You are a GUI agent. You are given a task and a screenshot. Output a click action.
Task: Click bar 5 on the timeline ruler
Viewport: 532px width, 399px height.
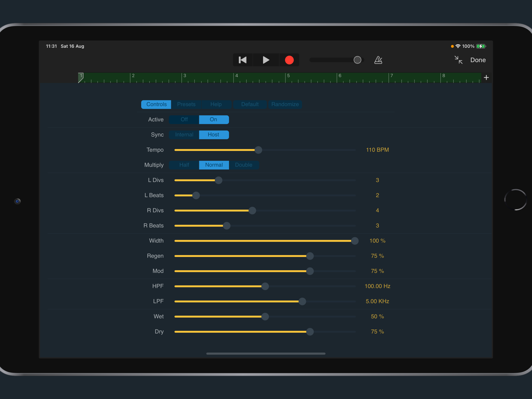pos(288,76)
